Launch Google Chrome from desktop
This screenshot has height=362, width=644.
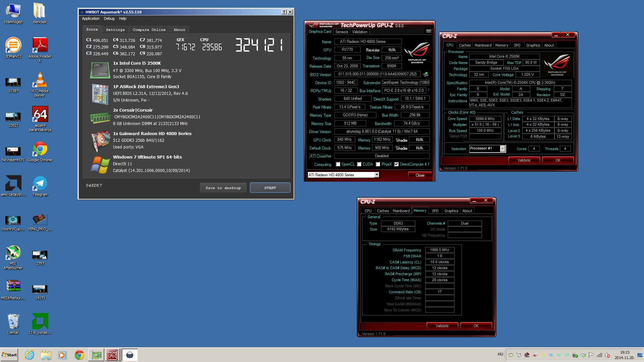coord(40,152)
